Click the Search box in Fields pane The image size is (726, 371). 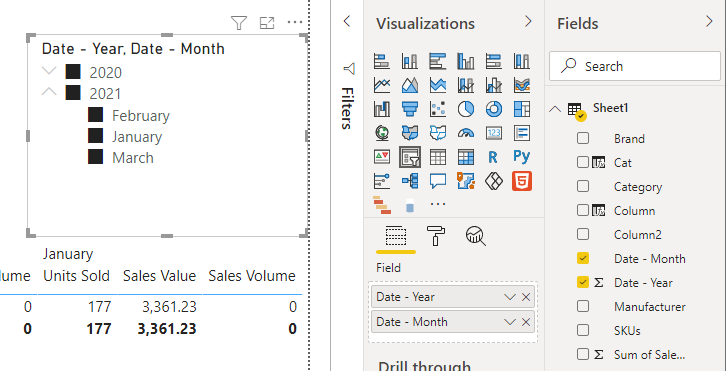click(x=635, y=66)
